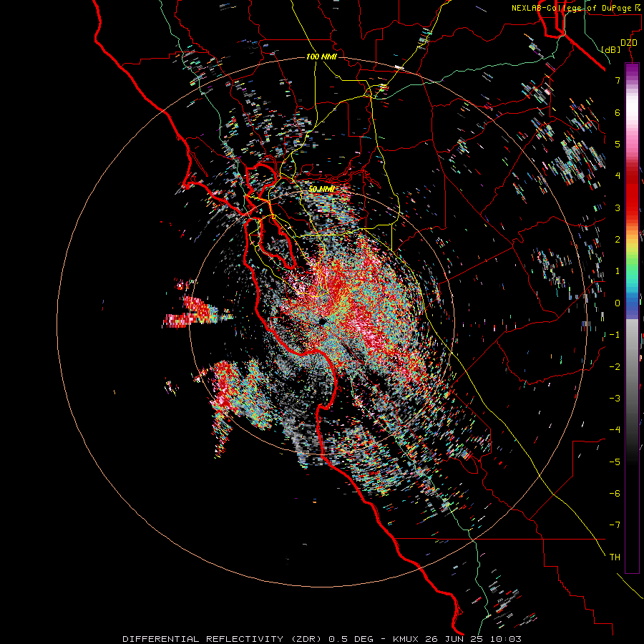This screenshot has height=644, width=644.
Task: Click the colorbar label -5
Action: click(x=615, y=462)
